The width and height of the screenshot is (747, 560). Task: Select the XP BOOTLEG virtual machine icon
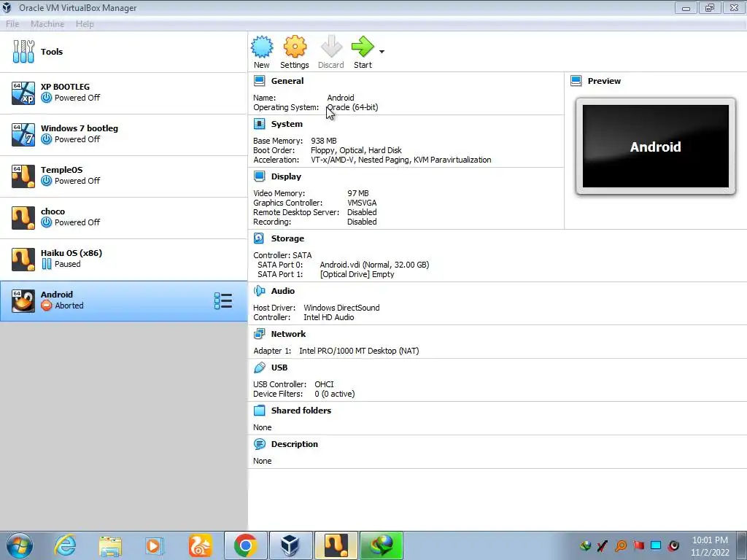[23, 93]
